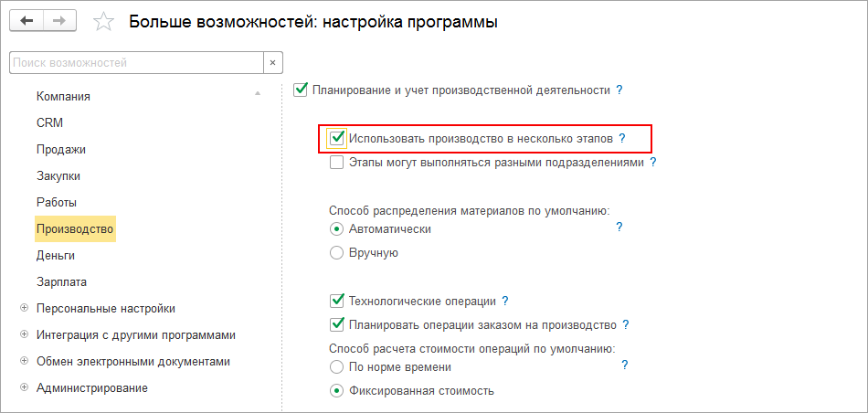Select the Вручную radio option
Screen dimensions: 868x413
click(x=336, y=253)
